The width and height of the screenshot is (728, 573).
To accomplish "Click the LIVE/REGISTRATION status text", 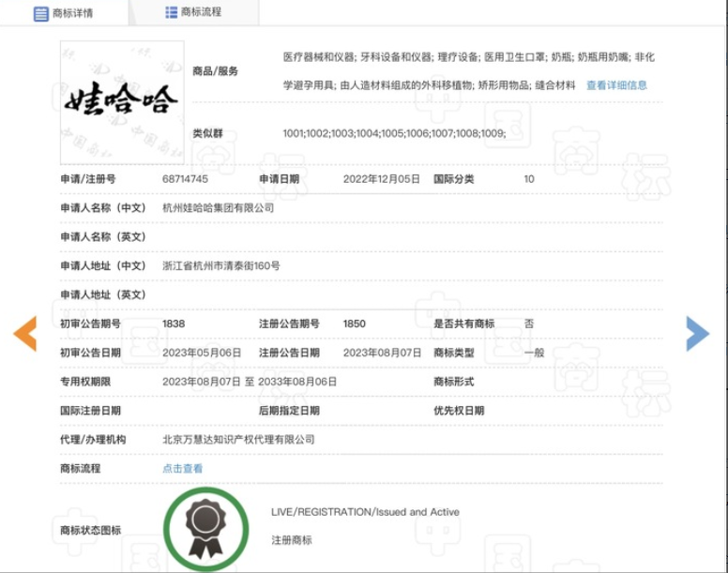I will [365, 512].
